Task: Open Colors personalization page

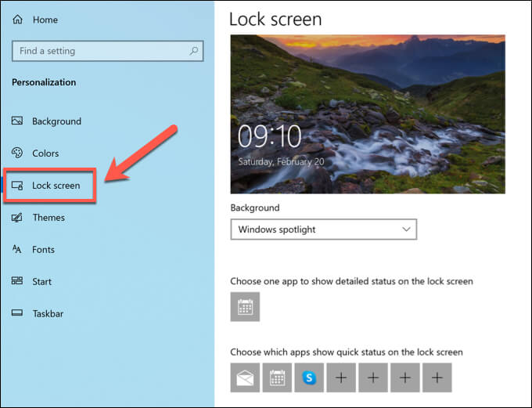Action: pos(45,153)
